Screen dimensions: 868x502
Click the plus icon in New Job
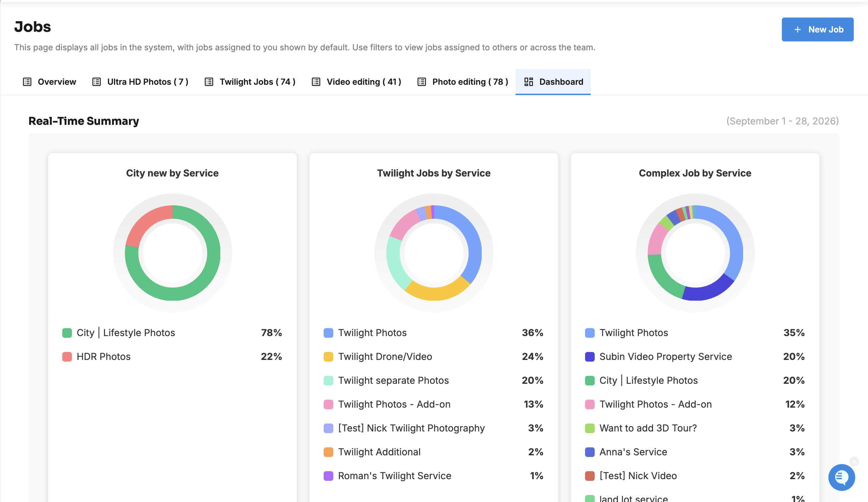click(797, 29)
